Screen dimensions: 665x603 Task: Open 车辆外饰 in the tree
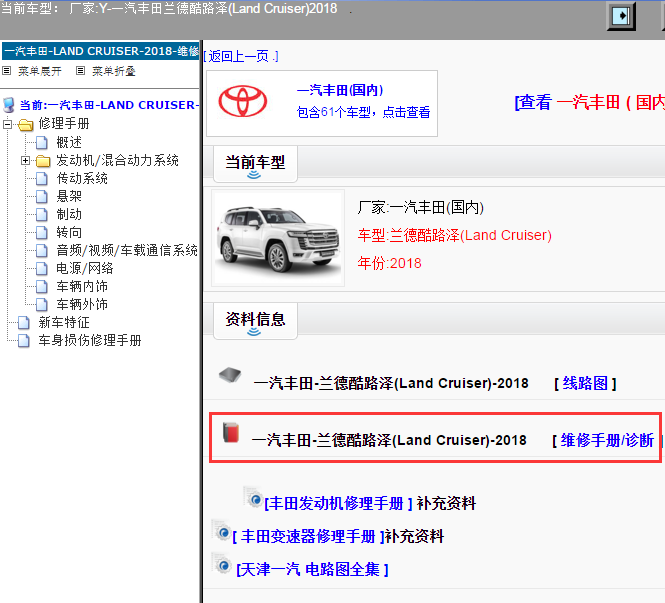pos(82,304)
